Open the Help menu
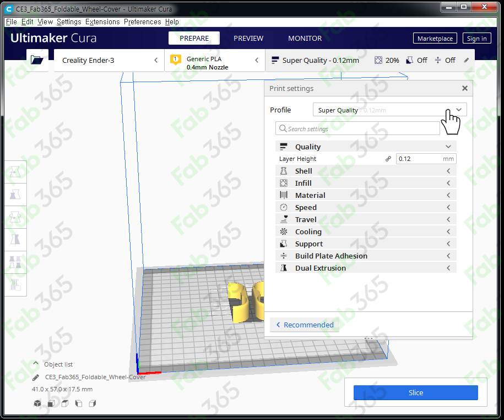This screenshot has height=420, width=504. click(172, 22)
